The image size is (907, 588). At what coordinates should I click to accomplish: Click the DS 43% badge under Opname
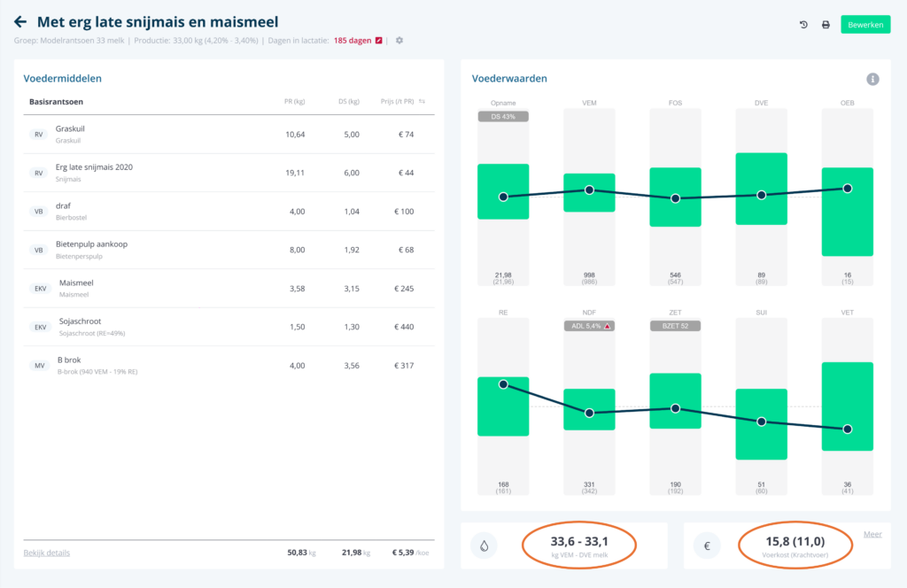[503, 117]
